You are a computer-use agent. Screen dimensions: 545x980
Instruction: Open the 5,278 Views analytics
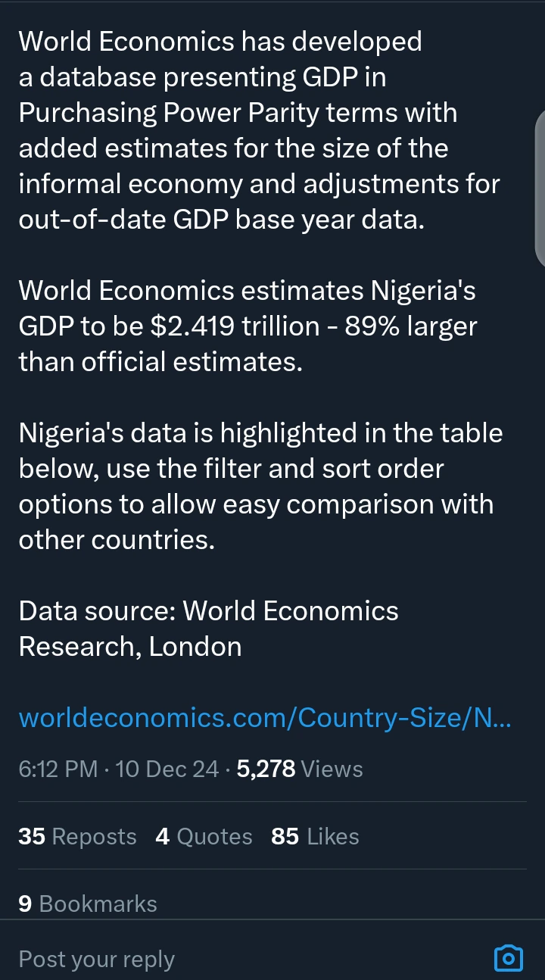pos(300,769)
